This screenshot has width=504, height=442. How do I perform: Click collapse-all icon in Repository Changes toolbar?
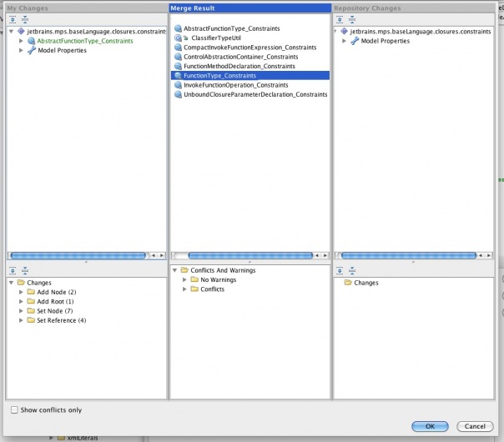(x=351, y=18)
